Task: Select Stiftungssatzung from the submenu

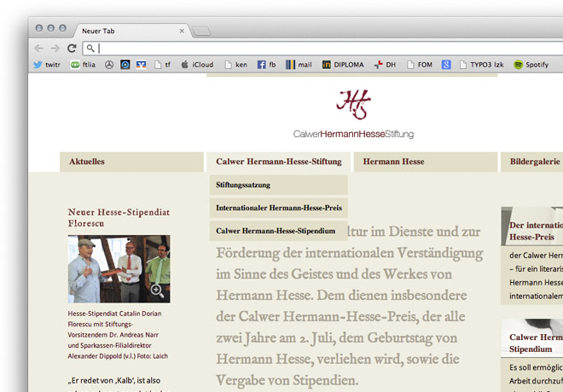Action: pyautogui.click(x=243, y=185)
